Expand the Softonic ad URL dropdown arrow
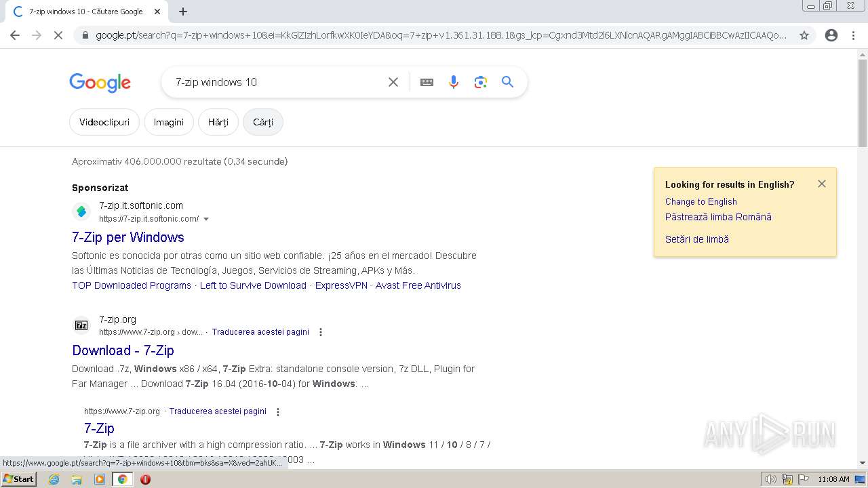 pyautogui.click(x=206, y=219)
